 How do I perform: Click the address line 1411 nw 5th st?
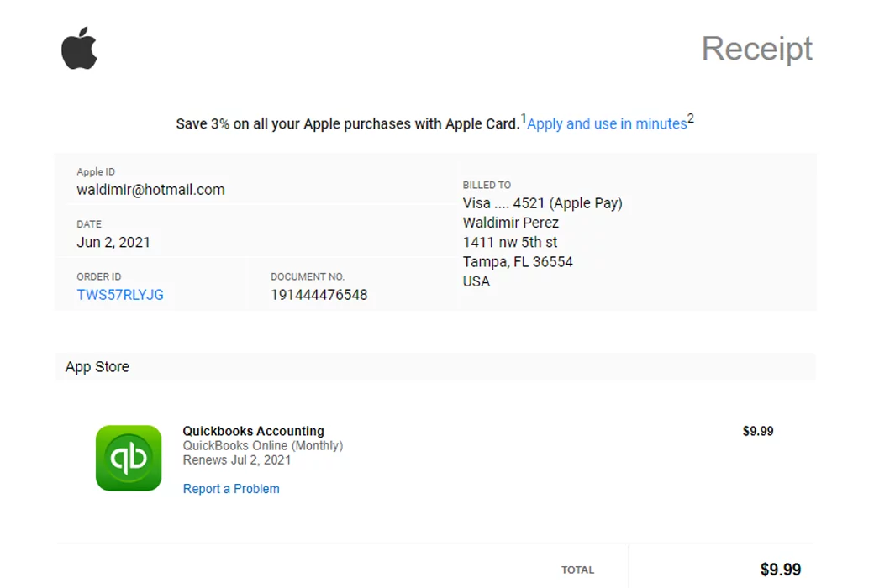click(510, 243)
